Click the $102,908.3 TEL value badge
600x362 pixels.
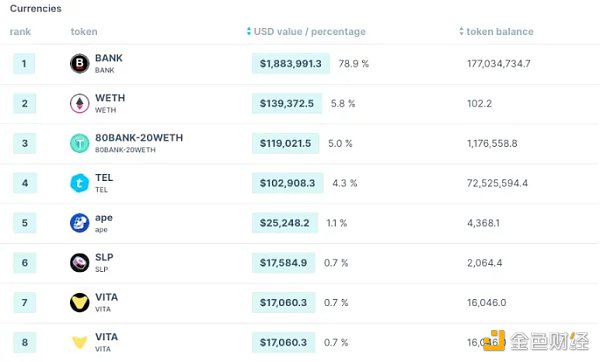tap(288, 183)
